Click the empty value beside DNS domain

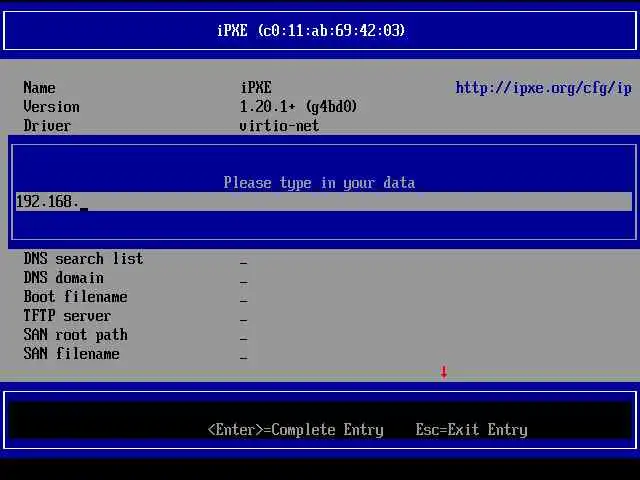pos(244,280)
